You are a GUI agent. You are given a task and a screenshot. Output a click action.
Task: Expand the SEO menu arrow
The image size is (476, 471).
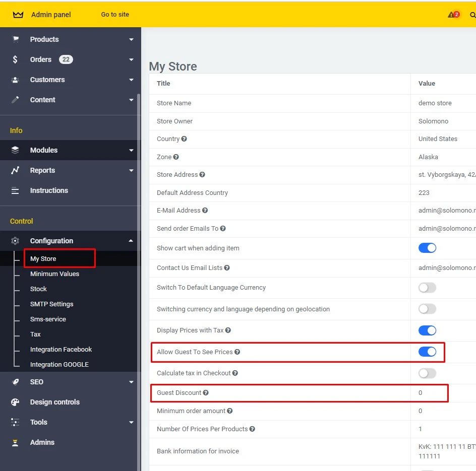pos(131,382)
